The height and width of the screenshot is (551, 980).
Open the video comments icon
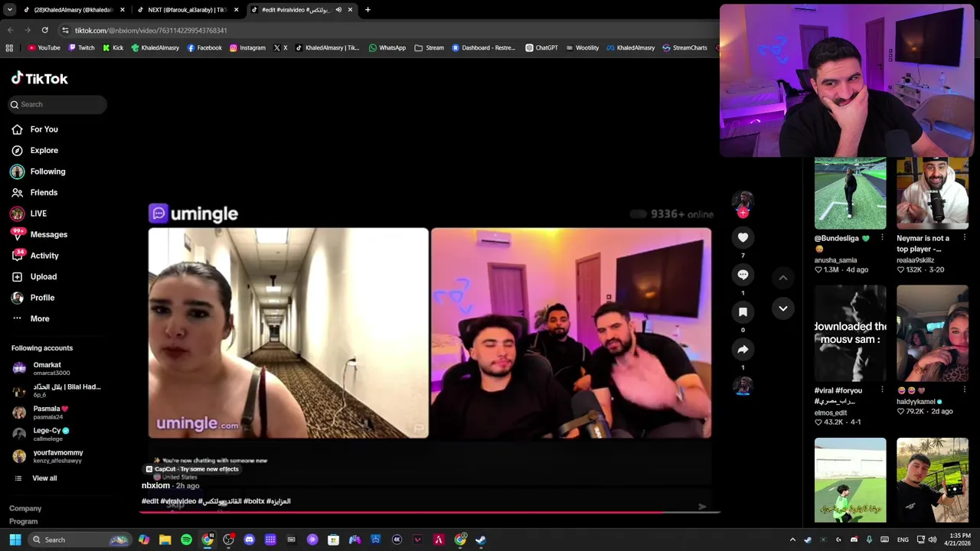click(x=743, y=275)
